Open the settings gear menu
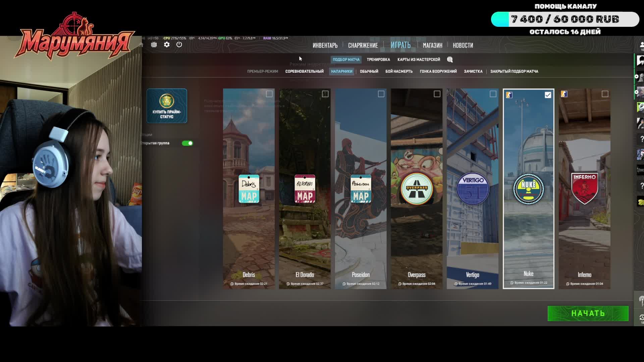 pyautogui.click(x=167, y=45)
